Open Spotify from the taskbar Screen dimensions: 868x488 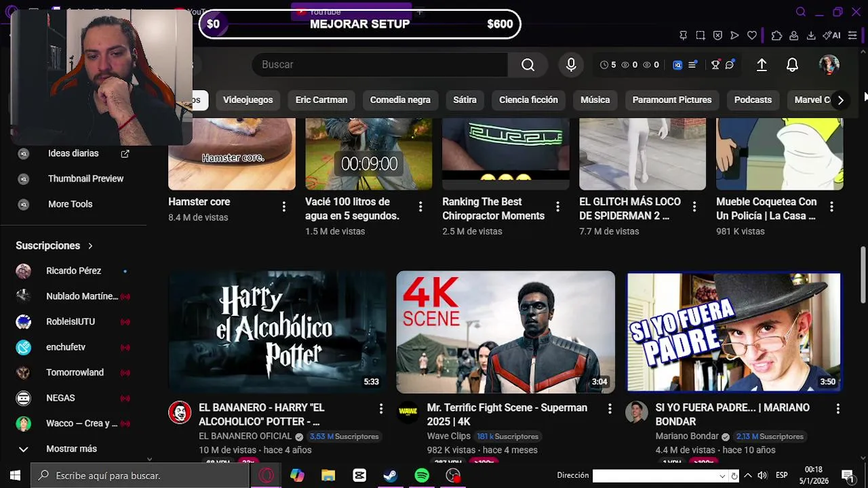point(422,476)
